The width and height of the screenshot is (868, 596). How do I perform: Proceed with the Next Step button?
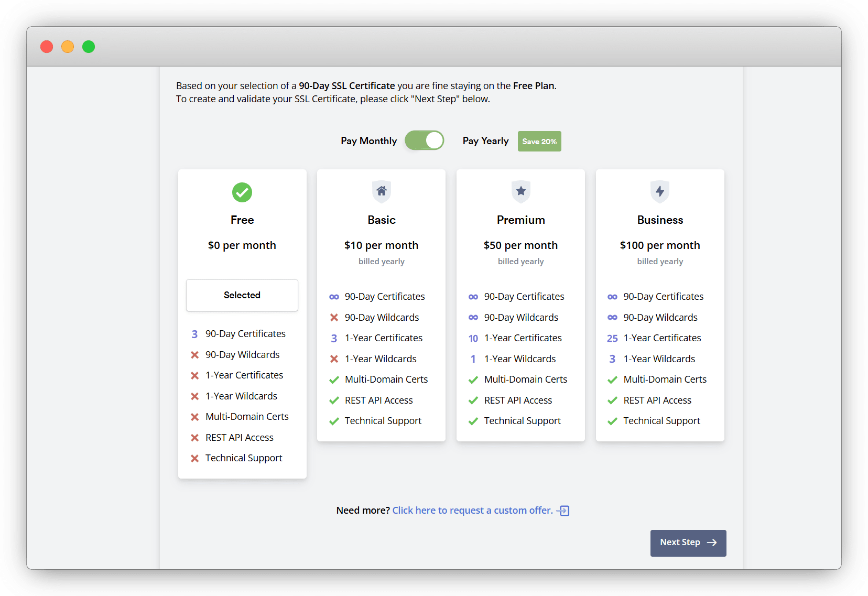(688, 543)
